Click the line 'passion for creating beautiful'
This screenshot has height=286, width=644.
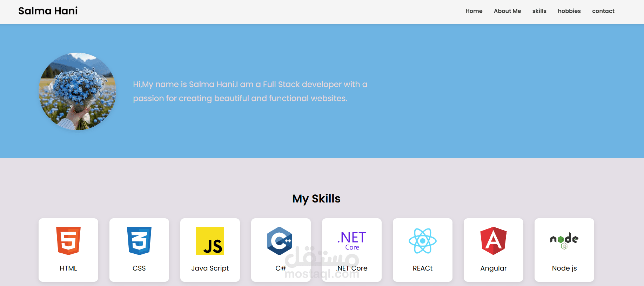240,98
